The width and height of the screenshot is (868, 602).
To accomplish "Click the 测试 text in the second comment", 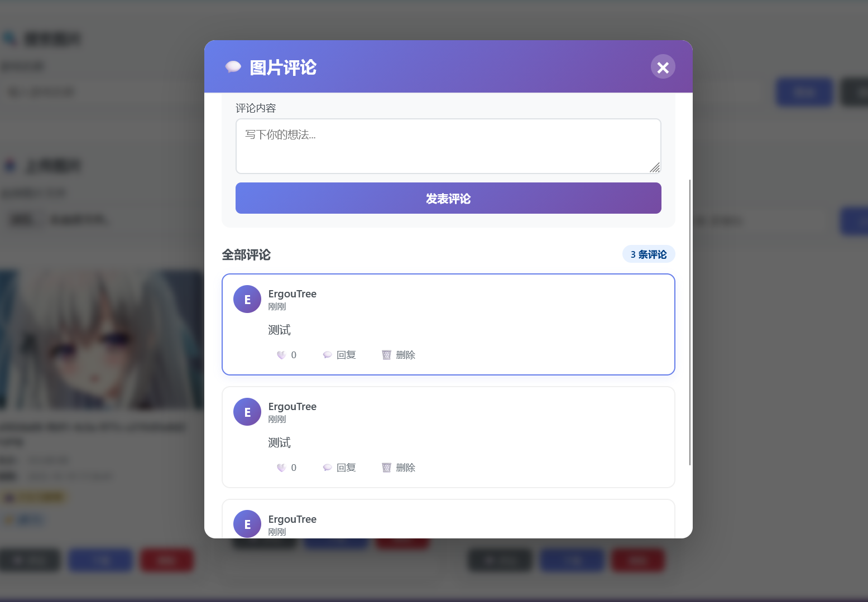I will click(x=279, y=443).
